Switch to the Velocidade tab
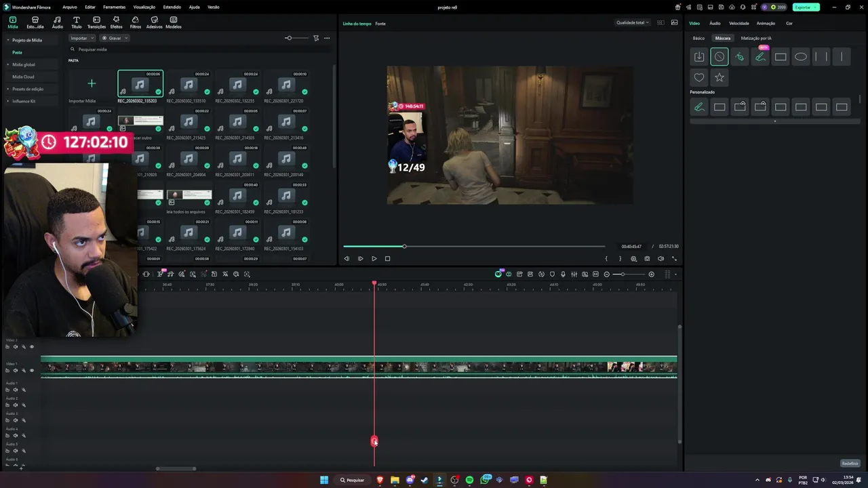The width and height of the screenshot is (868, 488). [x=739, y=23]
